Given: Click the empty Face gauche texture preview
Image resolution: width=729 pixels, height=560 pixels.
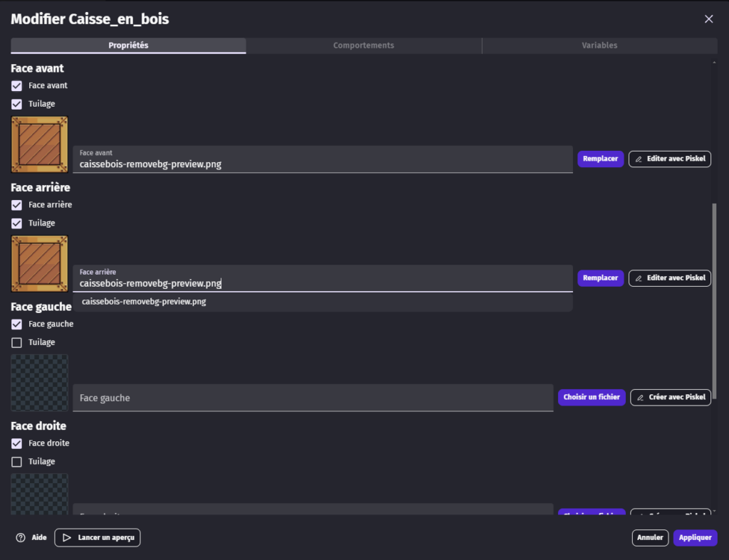Looking at the screenshot, I should pyautogui.click(x=40, y=383).
